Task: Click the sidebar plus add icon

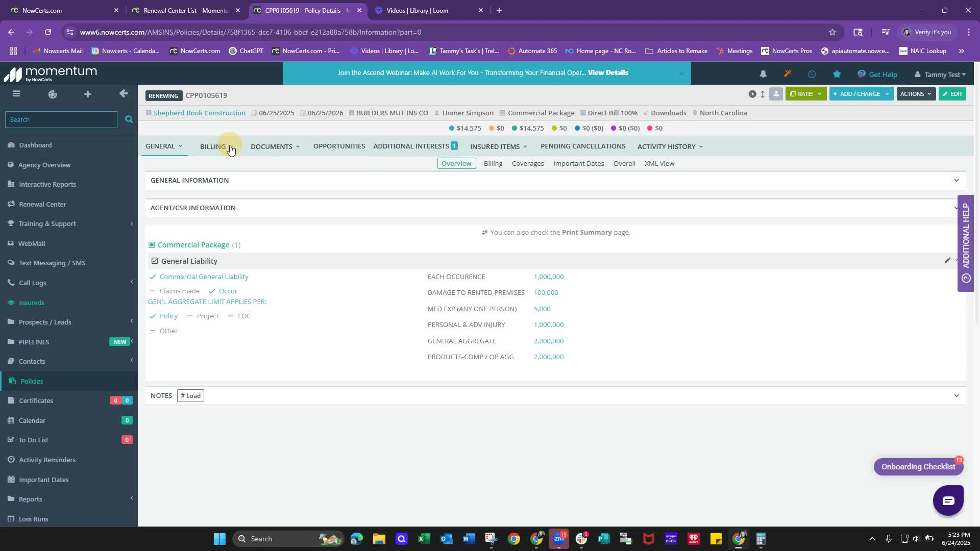Action: coord(88,94)
